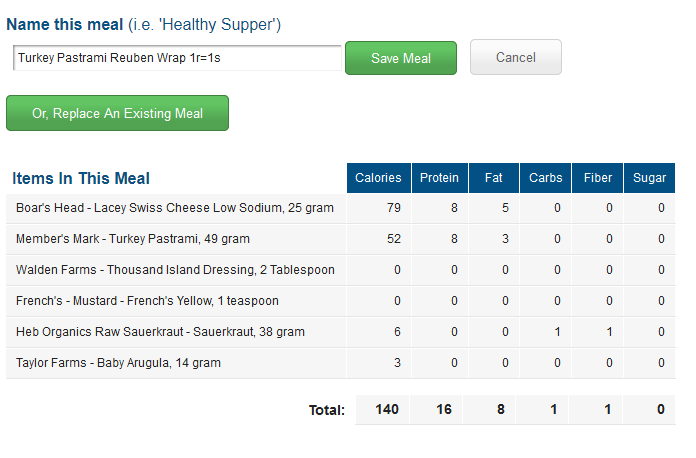Click Or, Replace An Existing Meal
This screenshot has height=458, width=696.
tap(117, 113)
